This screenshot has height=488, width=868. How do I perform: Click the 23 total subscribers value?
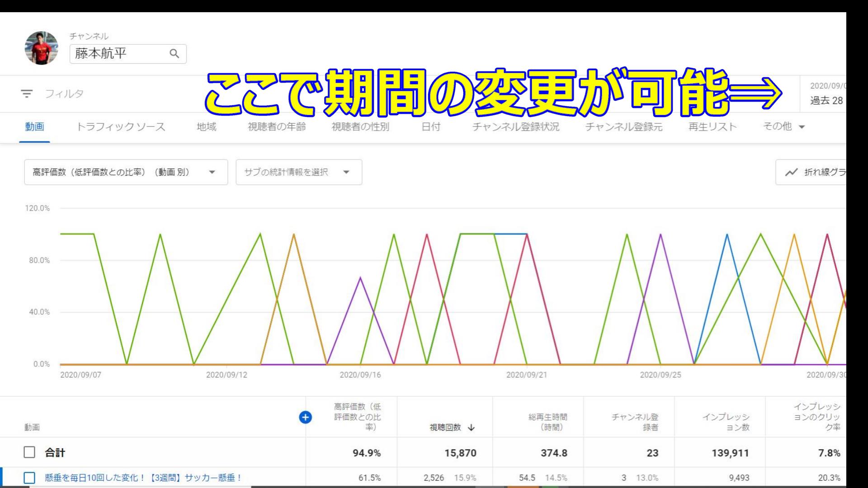point(652,453)
